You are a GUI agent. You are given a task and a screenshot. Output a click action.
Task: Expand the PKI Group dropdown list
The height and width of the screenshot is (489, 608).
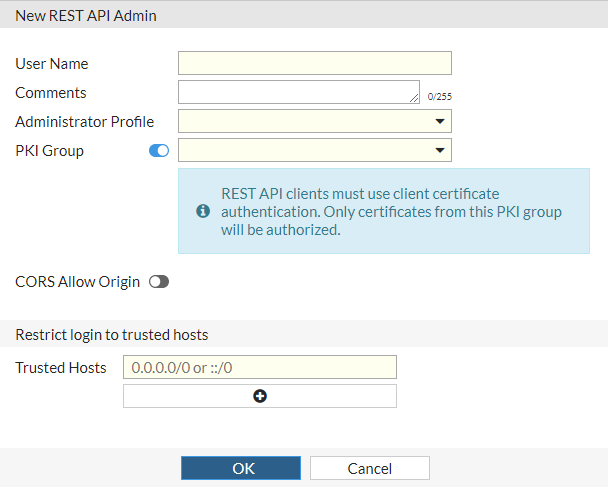439,151
